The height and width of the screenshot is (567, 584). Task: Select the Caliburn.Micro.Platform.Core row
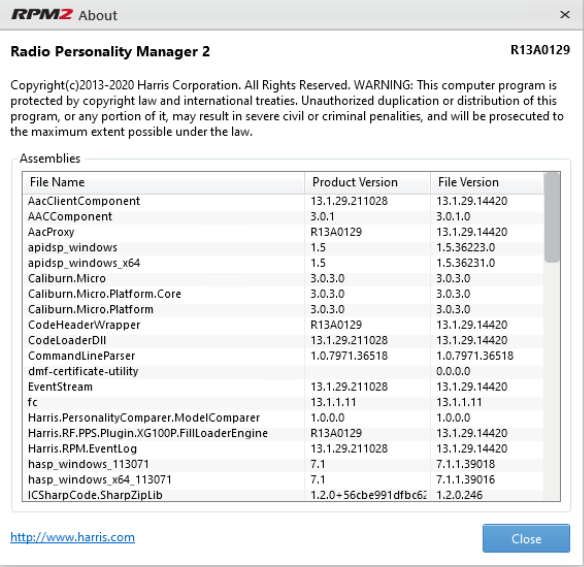tap(283, 294)
